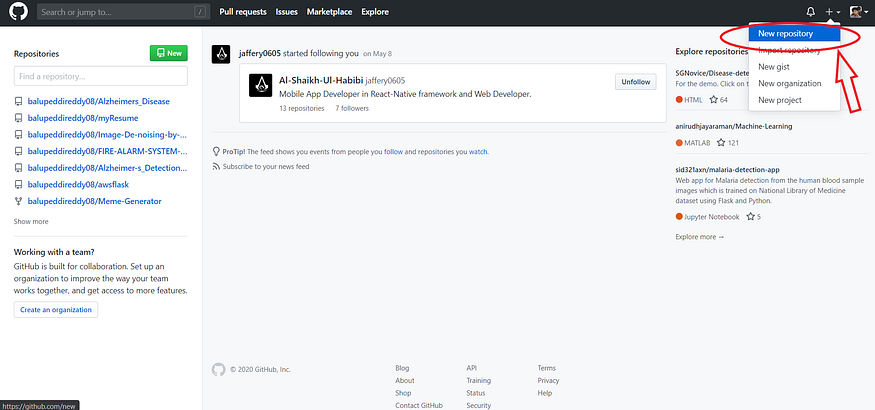Viewport: 875px width, 410px height.
Task: Click the green New repository button
Action: [x=169, y=54]
